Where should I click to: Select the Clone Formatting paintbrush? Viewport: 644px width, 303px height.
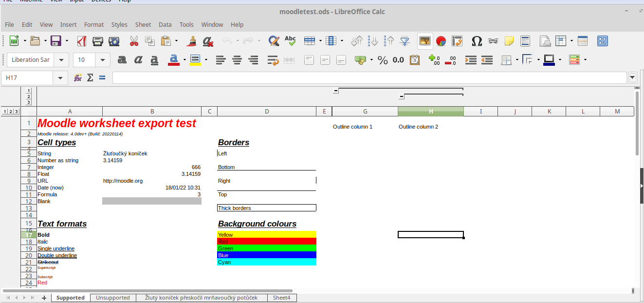[192, 41]
